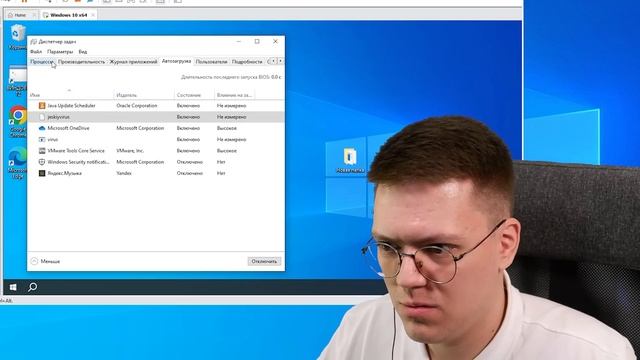Click Высокое impact in the OneDrive row
The height and width of the screenshot is (360, 640).
coord(227,128)
